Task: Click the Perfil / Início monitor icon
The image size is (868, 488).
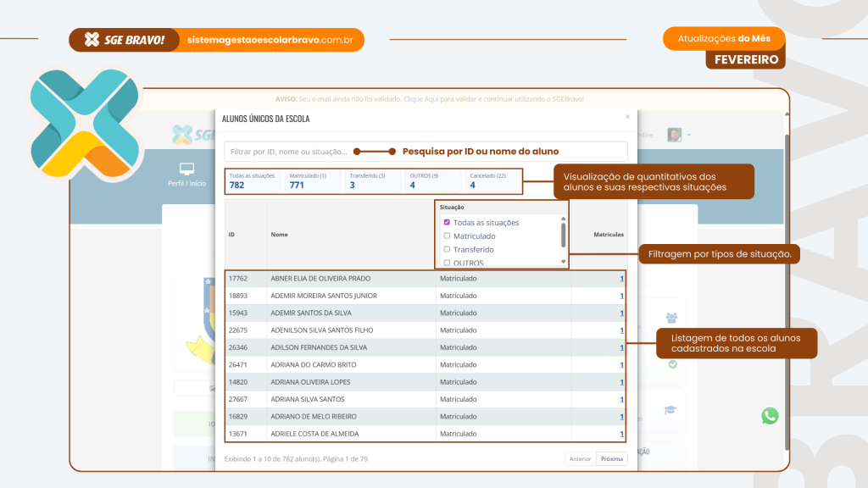Action: click(186, 169)
